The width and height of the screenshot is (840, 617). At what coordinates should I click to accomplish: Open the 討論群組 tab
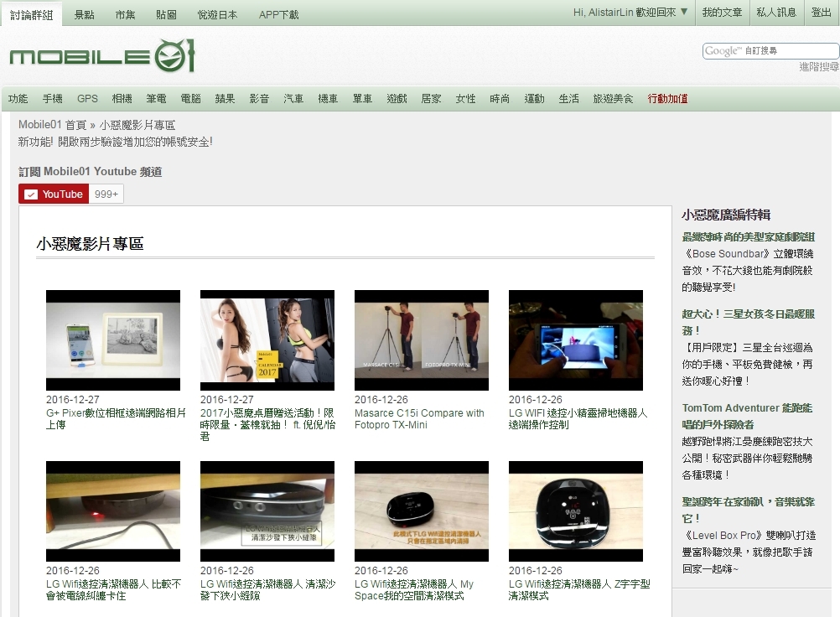[x=31, y=14]
